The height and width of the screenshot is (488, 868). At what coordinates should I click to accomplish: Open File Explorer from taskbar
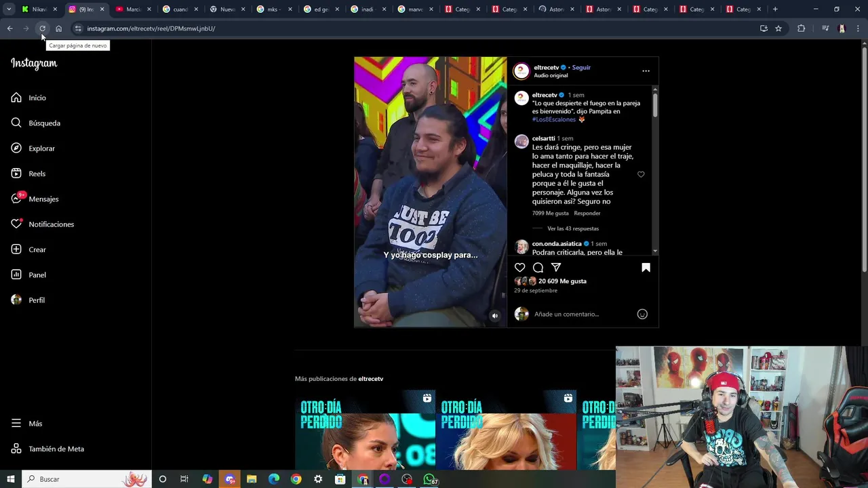coord(252,479)
